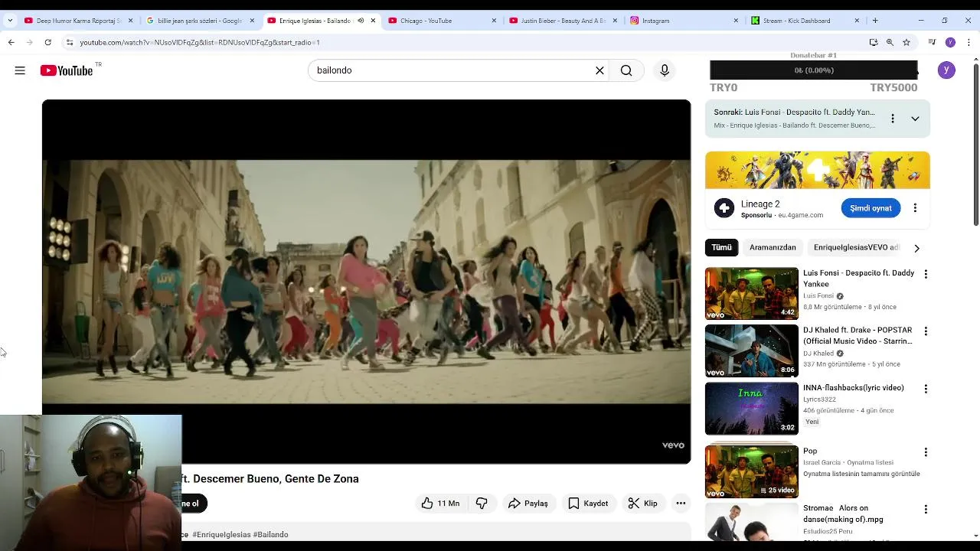Open options for Despacito suggestion
This screenshot has height=551, width=980.
point(926,274)
